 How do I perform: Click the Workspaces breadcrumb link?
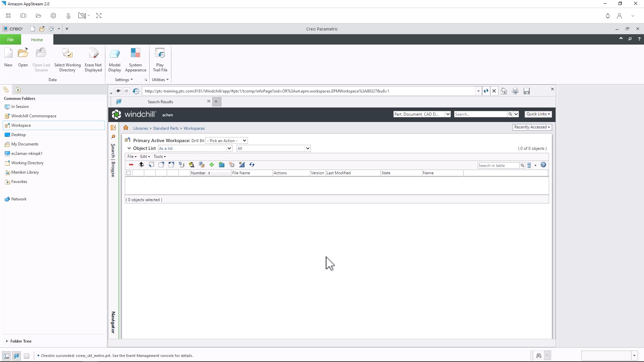[x=194, y=128]
